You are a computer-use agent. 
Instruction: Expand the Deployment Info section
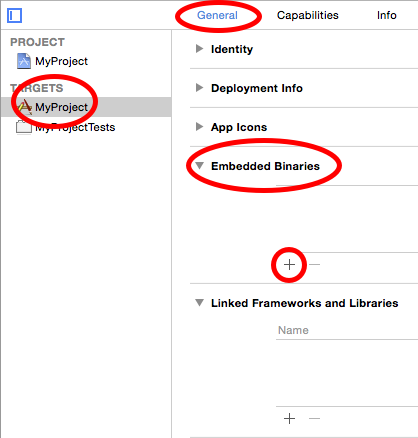pos(199,88)
